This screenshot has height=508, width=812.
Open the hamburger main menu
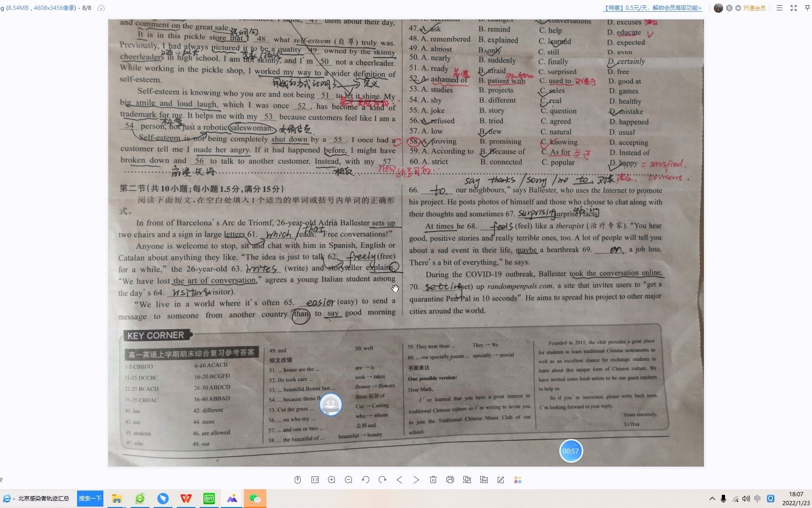pos(780,8)
